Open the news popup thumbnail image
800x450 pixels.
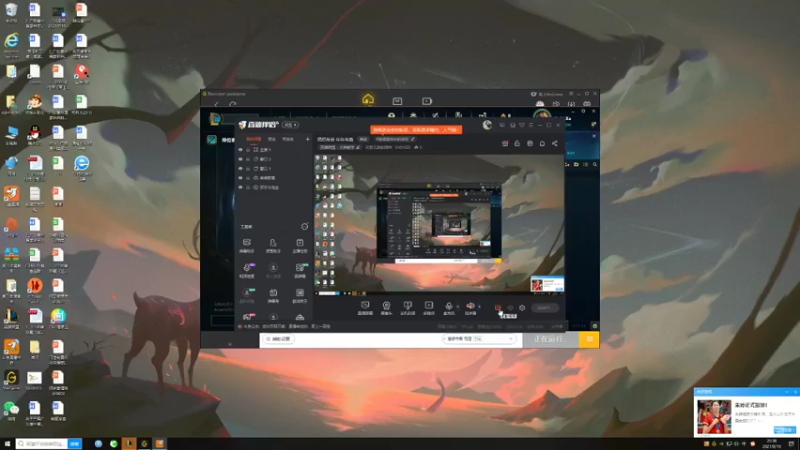click(x=714, y=416)
